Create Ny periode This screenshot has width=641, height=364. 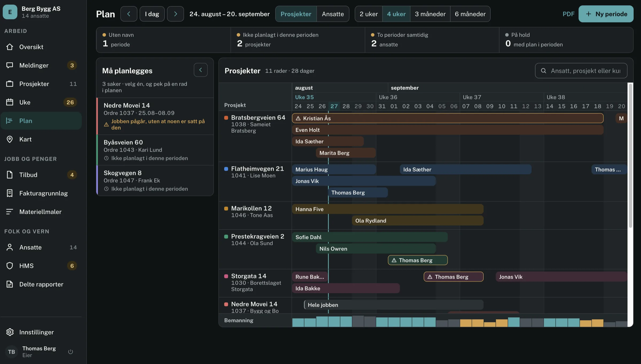[x=606, y=14]
